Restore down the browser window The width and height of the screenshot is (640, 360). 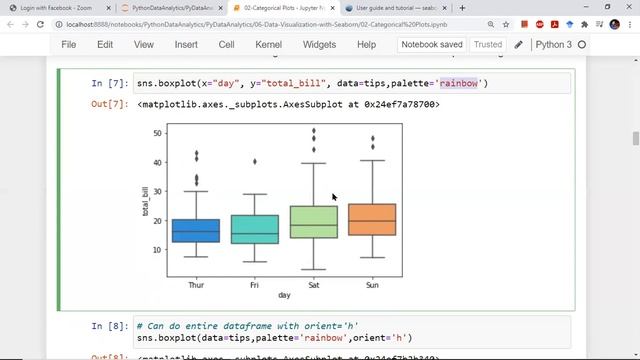pos(607,7)
